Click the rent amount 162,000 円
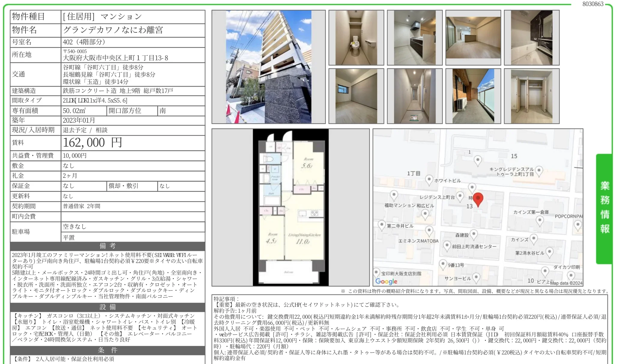Viewport: 617px width, 364px height. coord(92,143)
